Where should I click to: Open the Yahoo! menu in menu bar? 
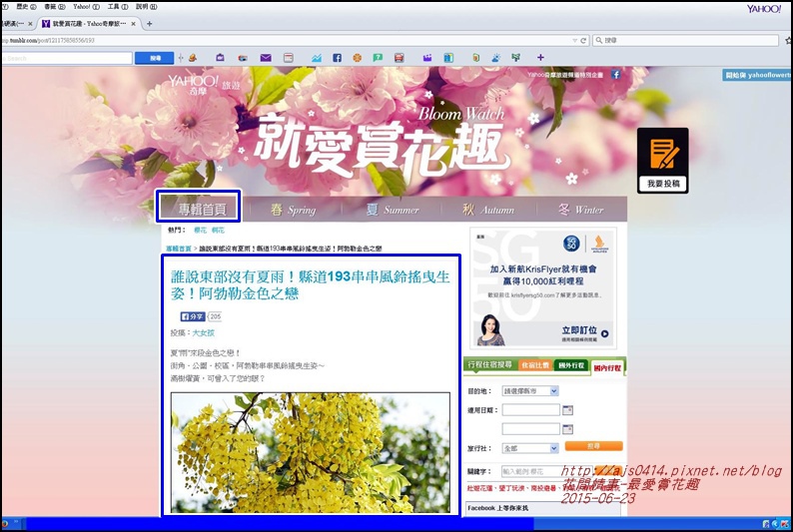(86, 7)
